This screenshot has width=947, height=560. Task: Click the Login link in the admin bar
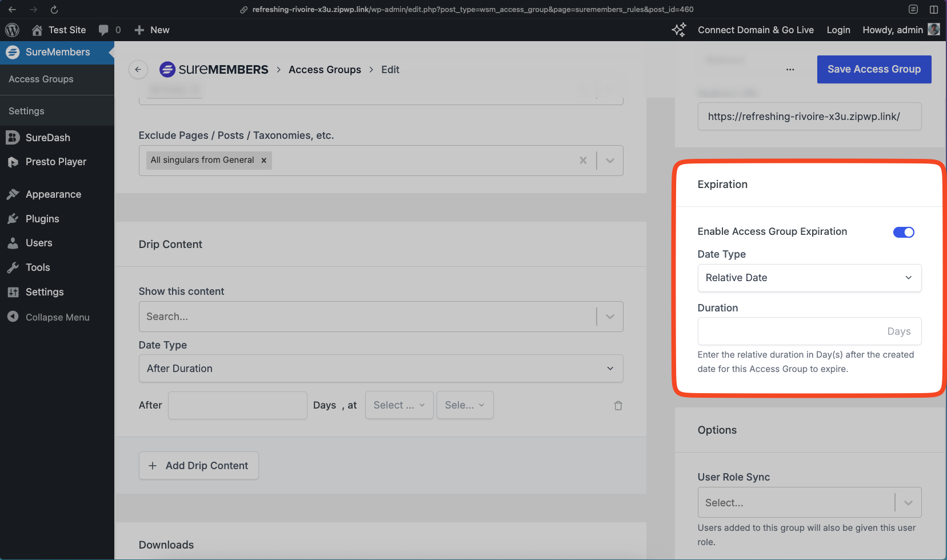pos(838,30)
